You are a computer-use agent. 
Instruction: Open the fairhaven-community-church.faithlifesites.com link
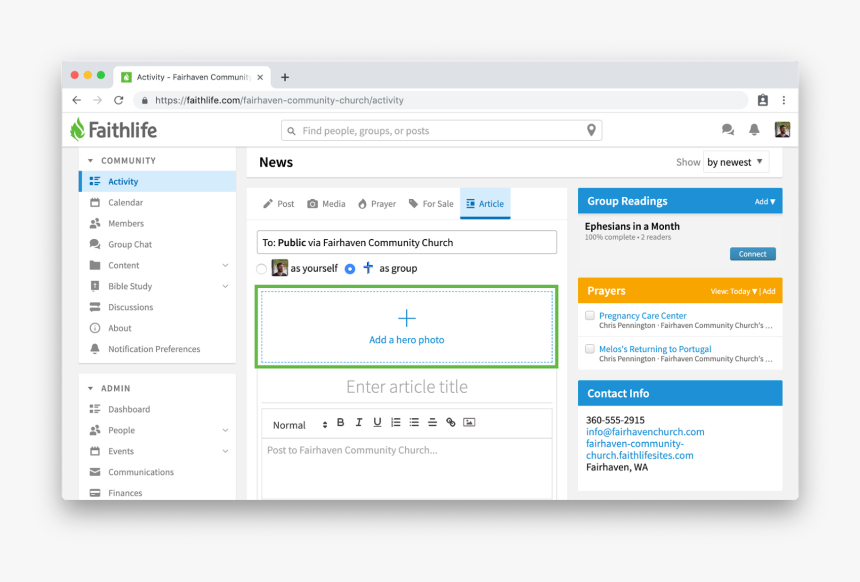(x=640, y=449)
